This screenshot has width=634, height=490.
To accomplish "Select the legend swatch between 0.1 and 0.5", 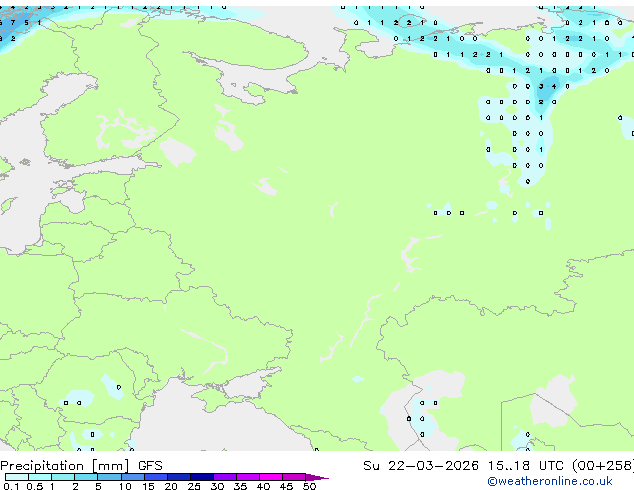I will point(17,477).
